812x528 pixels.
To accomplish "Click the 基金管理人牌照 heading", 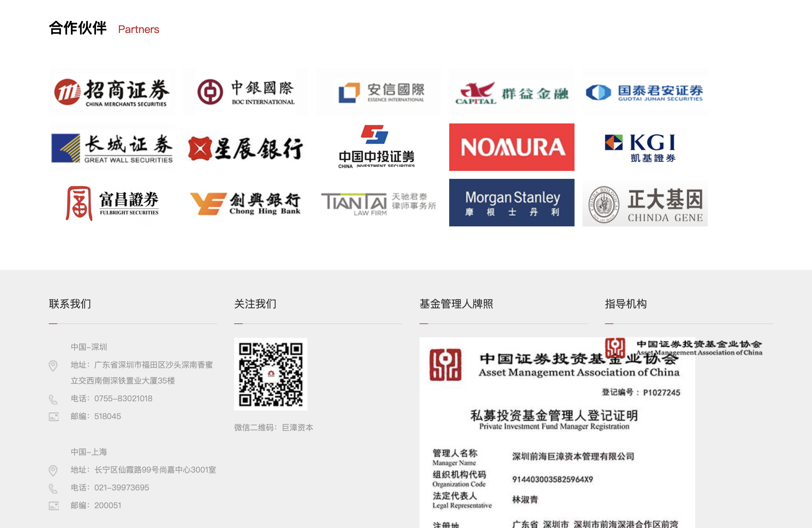I will (456, 304).
